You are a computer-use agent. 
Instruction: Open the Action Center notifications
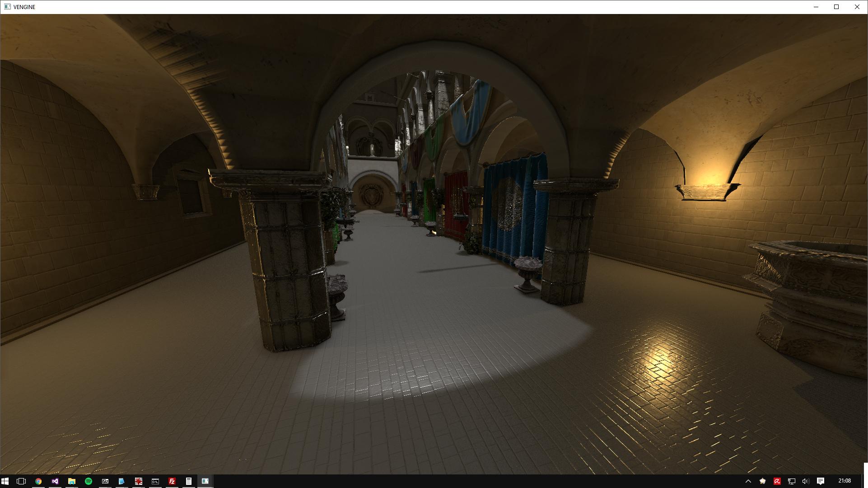(x=821, y=481)
